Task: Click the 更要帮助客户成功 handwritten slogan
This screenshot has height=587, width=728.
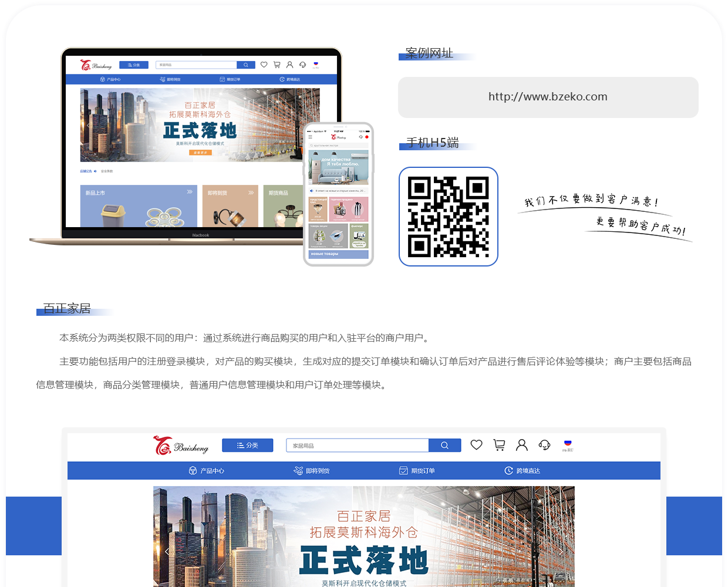Action: coord(641,226)
